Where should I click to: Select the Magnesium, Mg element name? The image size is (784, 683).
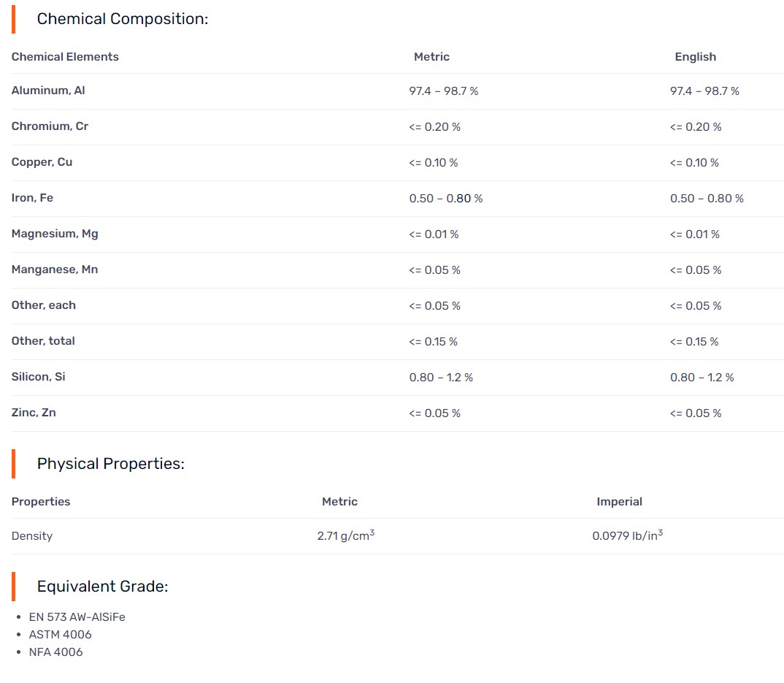[55, 234]
